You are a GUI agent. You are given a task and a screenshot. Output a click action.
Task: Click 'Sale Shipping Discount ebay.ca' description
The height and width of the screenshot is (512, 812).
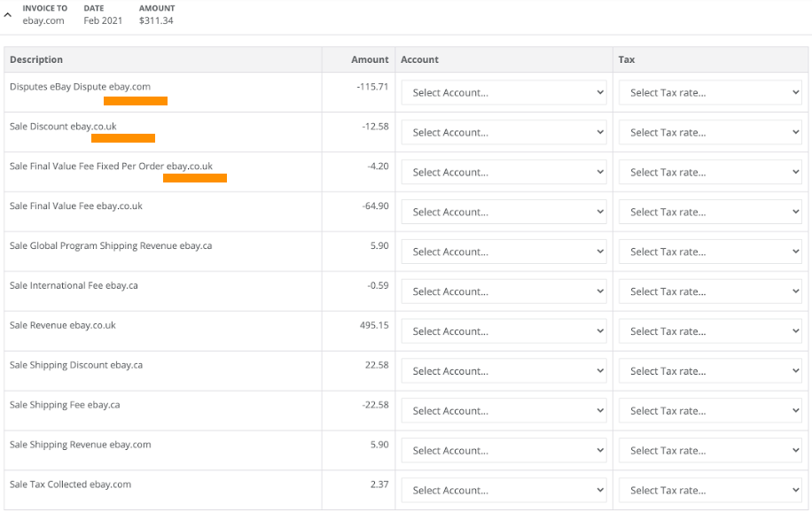pos(76,365)
